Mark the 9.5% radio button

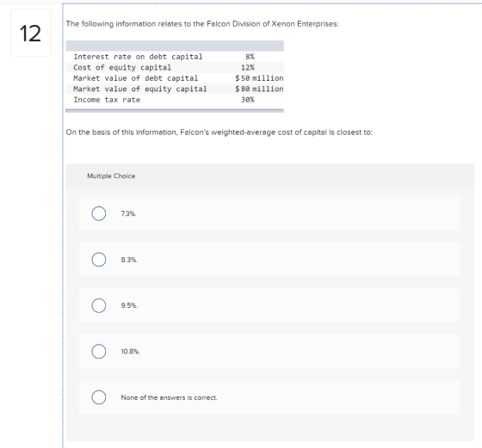[x=99, y=305]
